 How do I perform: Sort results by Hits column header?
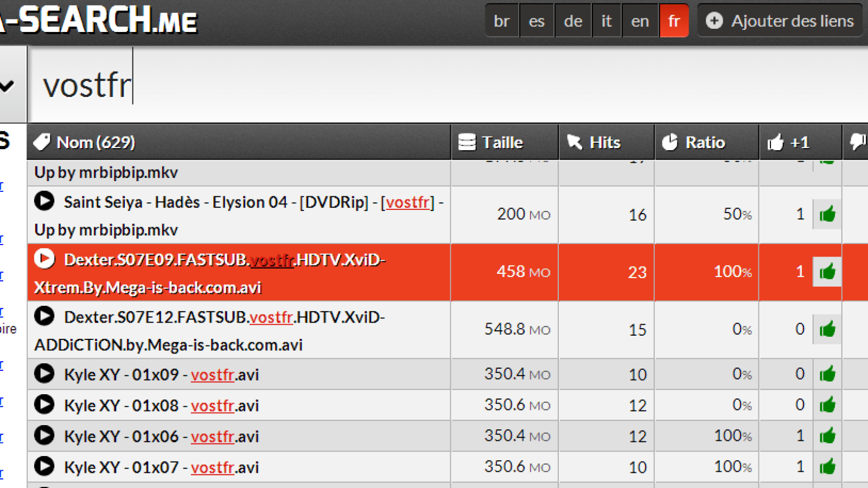tap(605, 143)
